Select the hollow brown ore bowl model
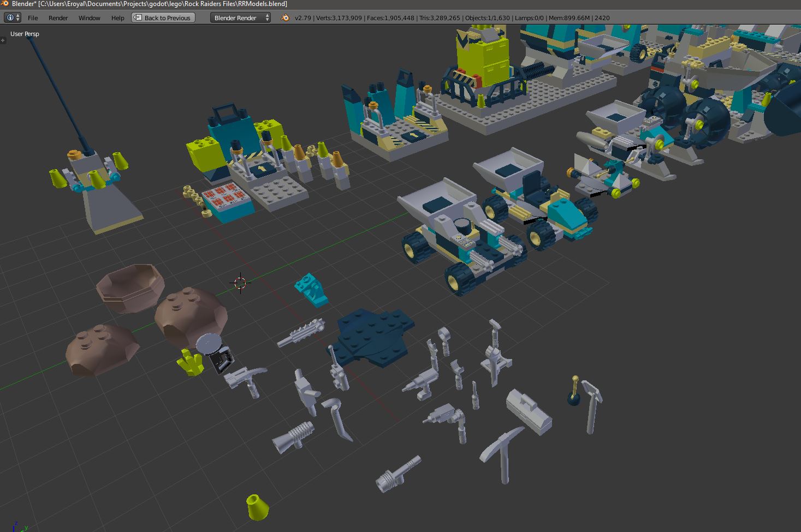Screen dimensions: 801x532 pos(131,288)
